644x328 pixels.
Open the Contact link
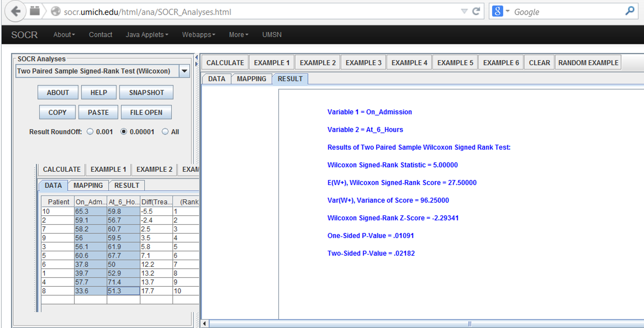coord(100,35)
